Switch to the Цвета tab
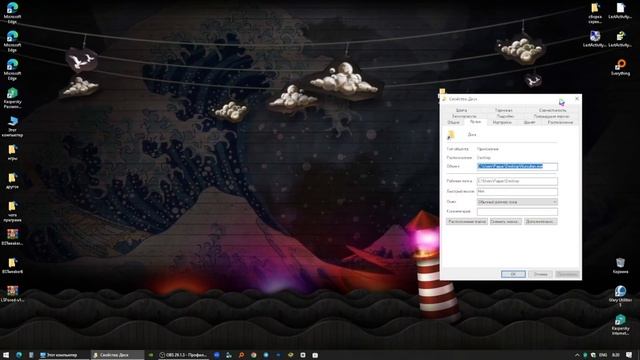 coord(461,110)
